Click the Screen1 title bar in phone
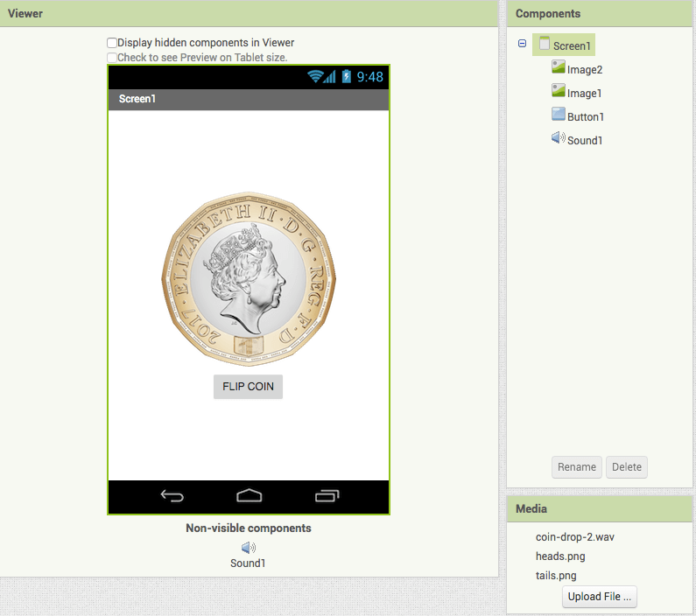The height and width of the screenshot is (616, 696). [x=249, y=99]
